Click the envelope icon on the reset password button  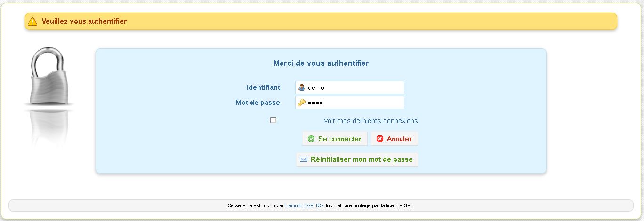coord(304,159)
